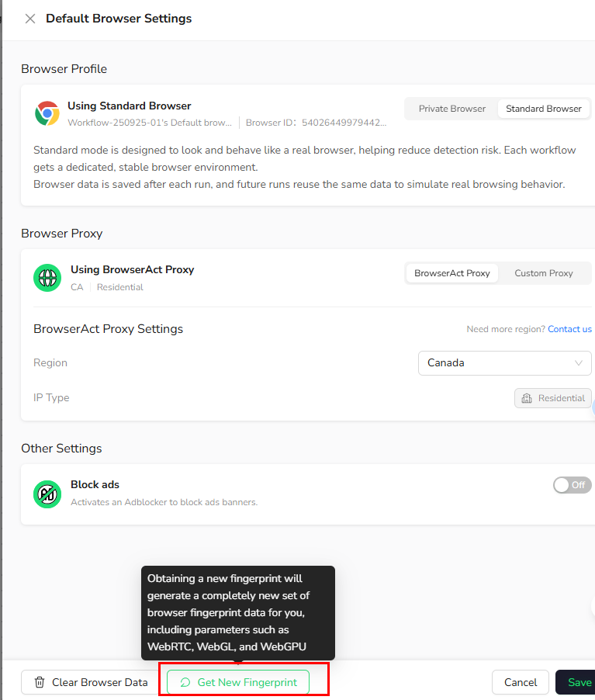Click the Residential IP type badge
The width and height of the screenshot is (595, 700).
552,398
